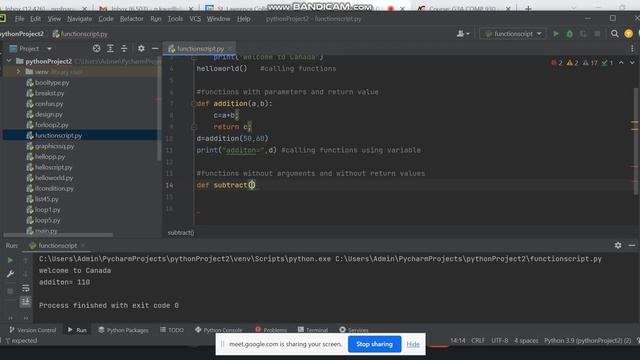Open Run panel gear settings
Viewport: 640px width, 360px height.
point(618,245)
